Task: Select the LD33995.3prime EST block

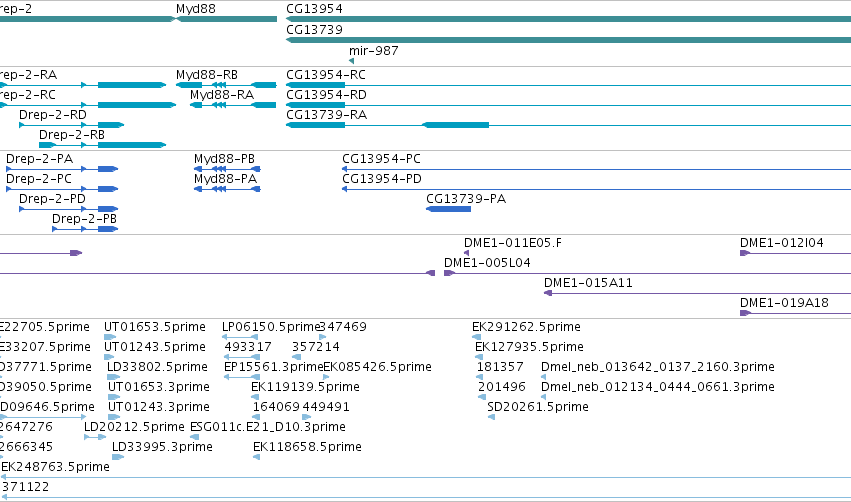Action: tap(118, 457)
